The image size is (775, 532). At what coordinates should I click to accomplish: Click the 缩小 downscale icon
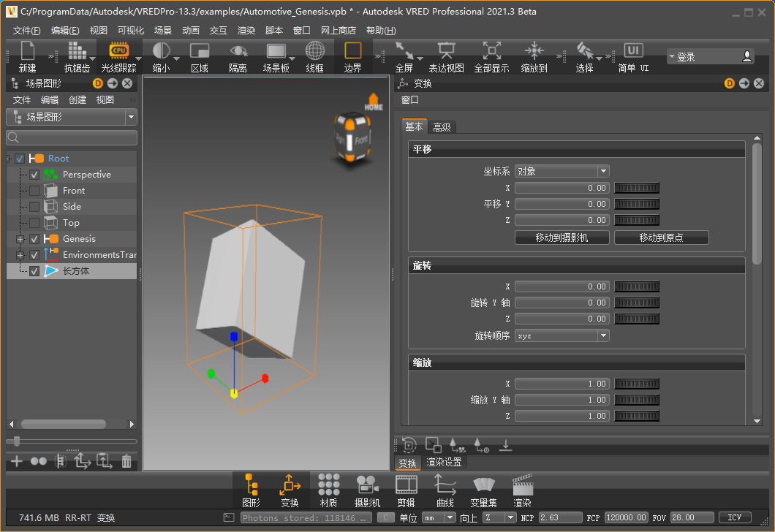(161, 57)
